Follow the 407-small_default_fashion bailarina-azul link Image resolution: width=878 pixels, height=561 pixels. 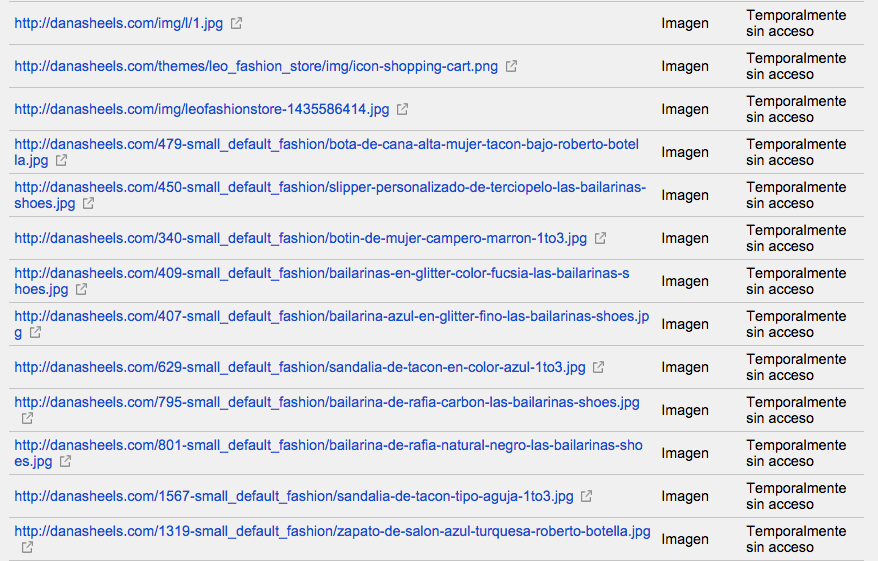tap(331, 324)
